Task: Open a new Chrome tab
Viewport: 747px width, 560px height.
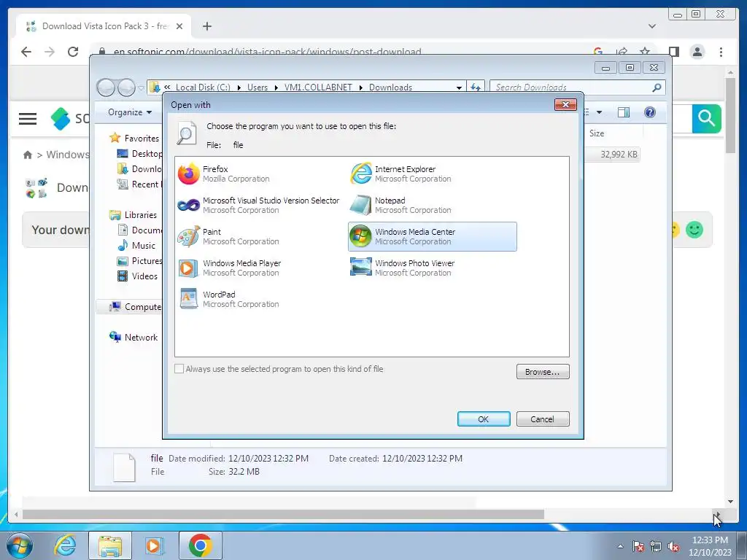Action: coord(206,26)
